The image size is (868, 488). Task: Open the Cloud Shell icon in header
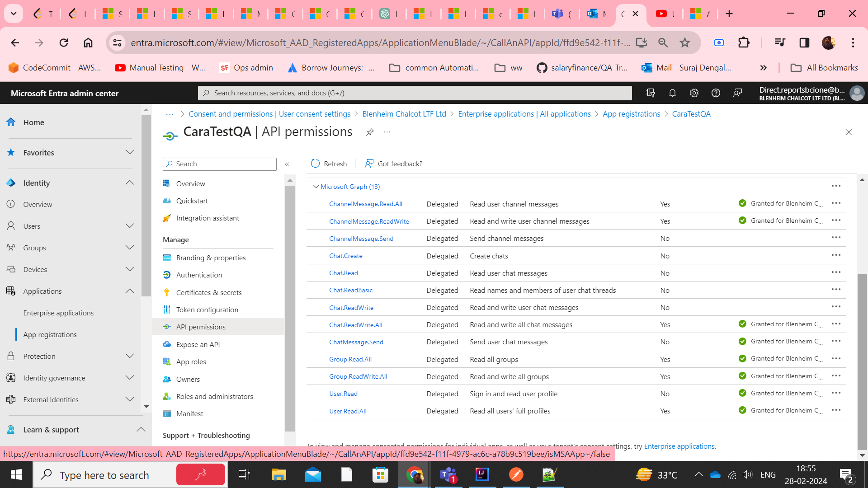pyautogui.click(x=651, y=93)
